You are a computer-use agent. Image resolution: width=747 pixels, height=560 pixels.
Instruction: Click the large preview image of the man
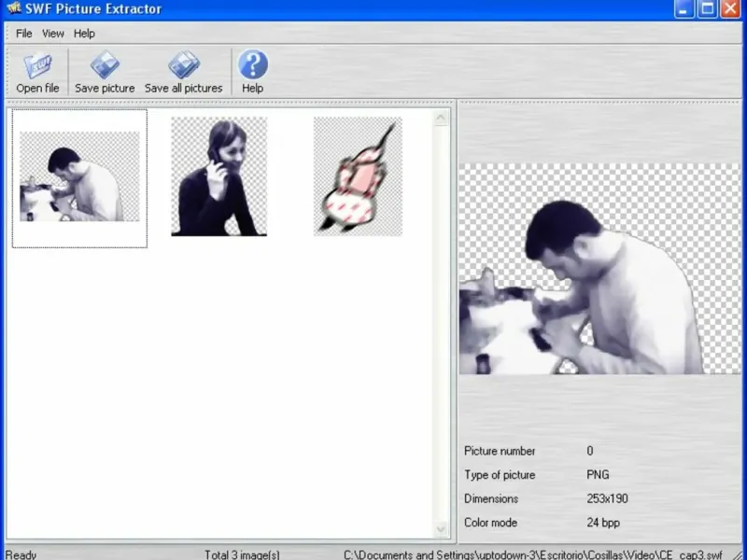coord(599,269)
